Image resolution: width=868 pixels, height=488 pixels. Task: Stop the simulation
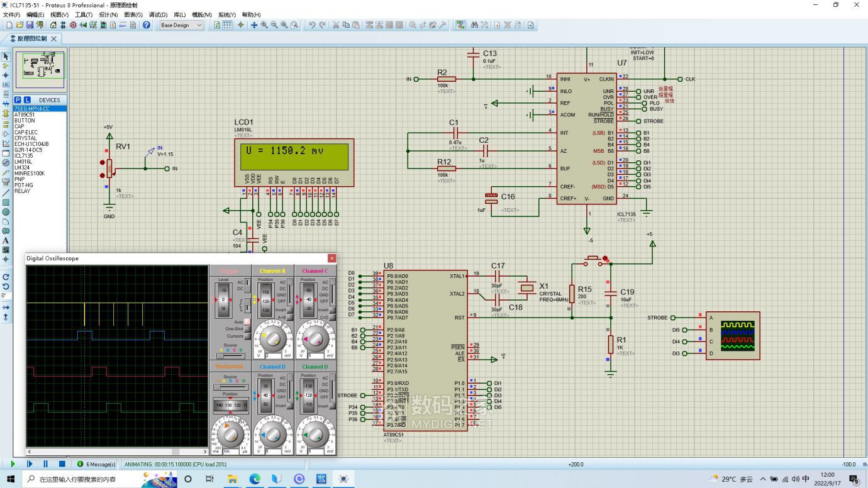pos(62,464)
